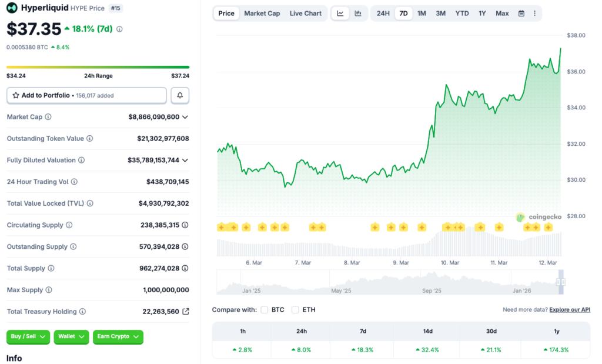Click the chart range navigator slider handle

click(x=560, y=282)
